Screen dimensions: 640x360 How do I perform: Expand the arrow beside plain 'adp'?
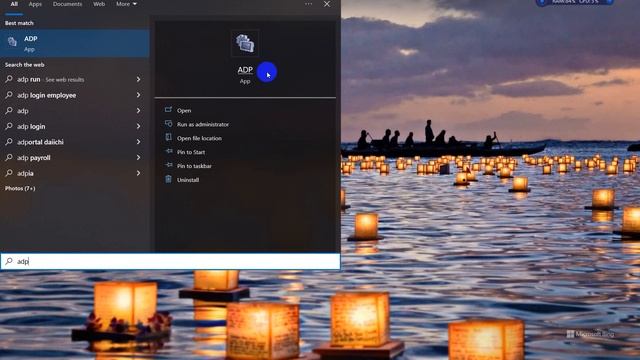point(138,111)
